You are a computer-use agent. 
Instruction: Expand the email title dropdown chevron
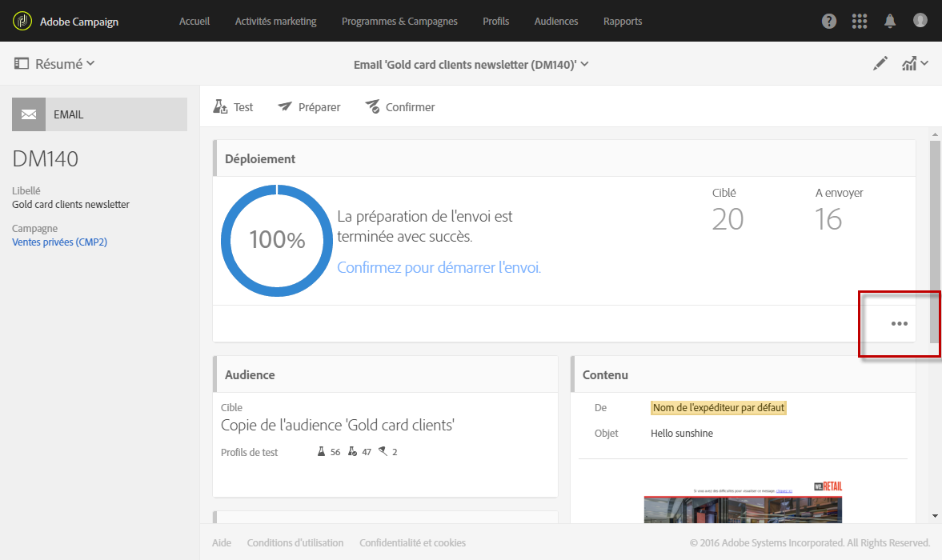585,64
